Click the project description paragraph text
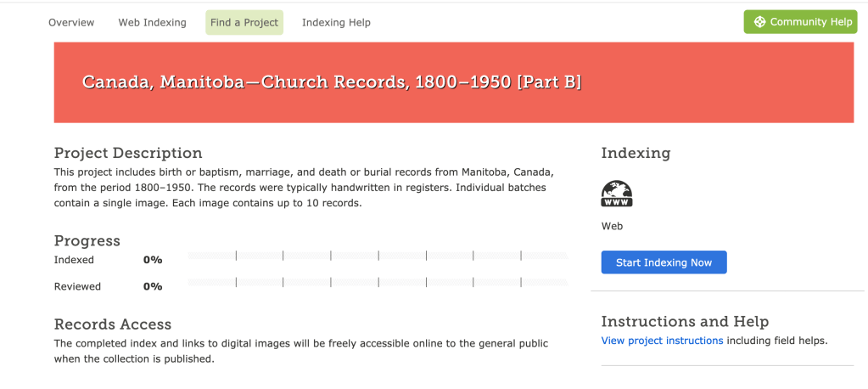The width and height of the screenshot is (868, 389). click(x=304, y=187)
